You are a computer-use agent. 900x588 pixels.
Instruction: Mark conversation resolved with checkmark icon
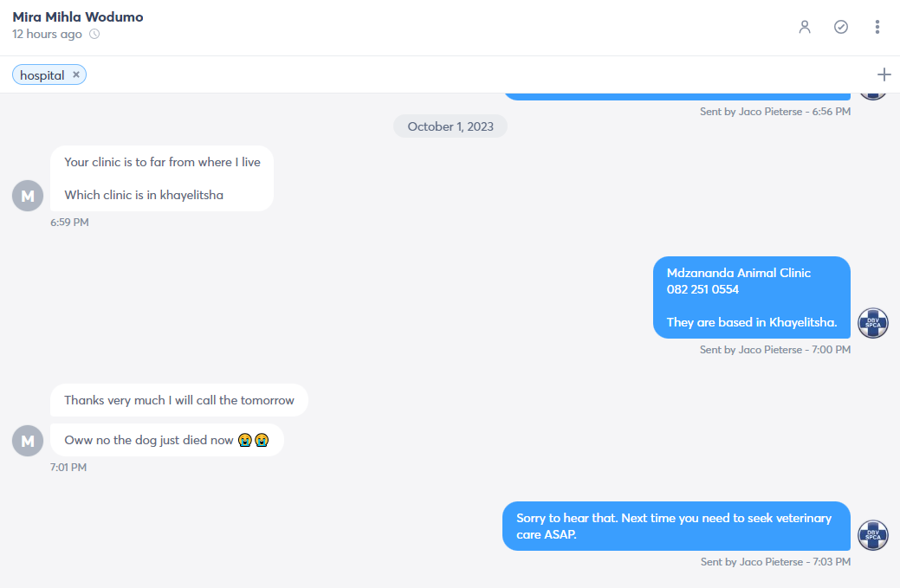coord(841,27)
